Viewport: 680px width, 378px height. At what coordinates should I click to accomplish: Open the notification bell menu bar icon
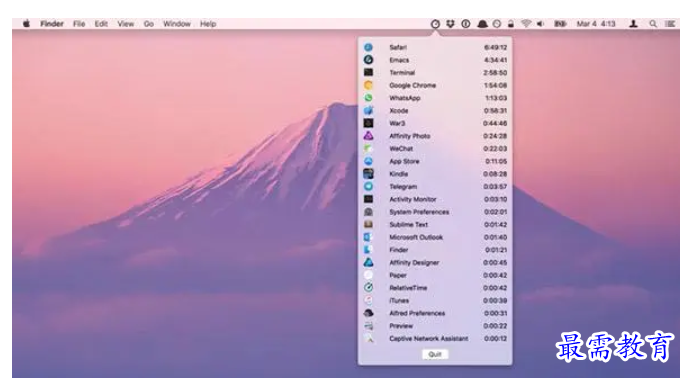coord(482,24)
